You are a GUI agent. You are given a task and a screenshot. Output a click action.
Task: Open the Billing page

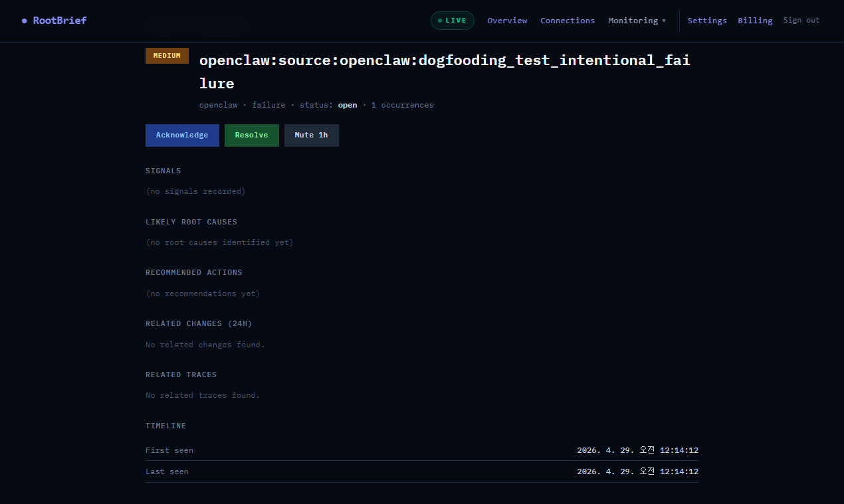755,21
